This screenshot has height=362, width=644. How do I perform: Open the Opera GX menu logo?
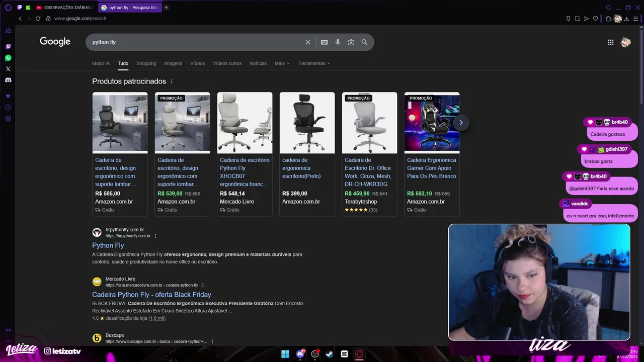click(x=8, y=8)
